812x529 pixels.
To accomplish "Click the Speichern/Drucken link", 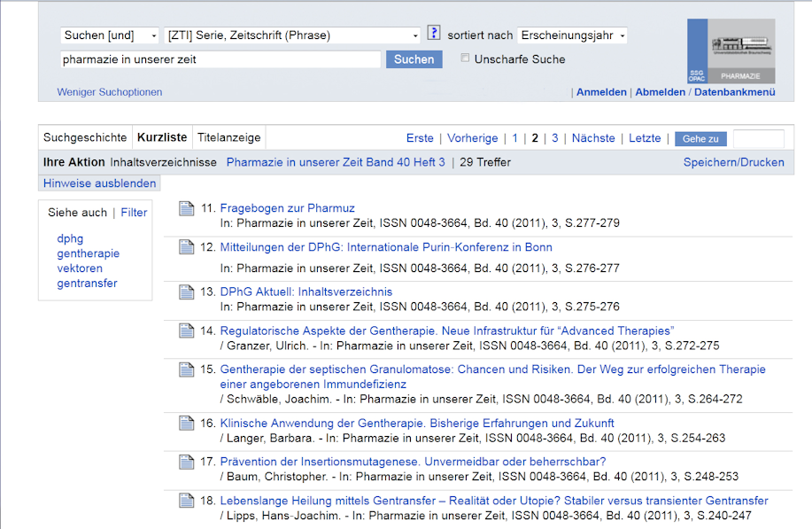I will (733, 162).
